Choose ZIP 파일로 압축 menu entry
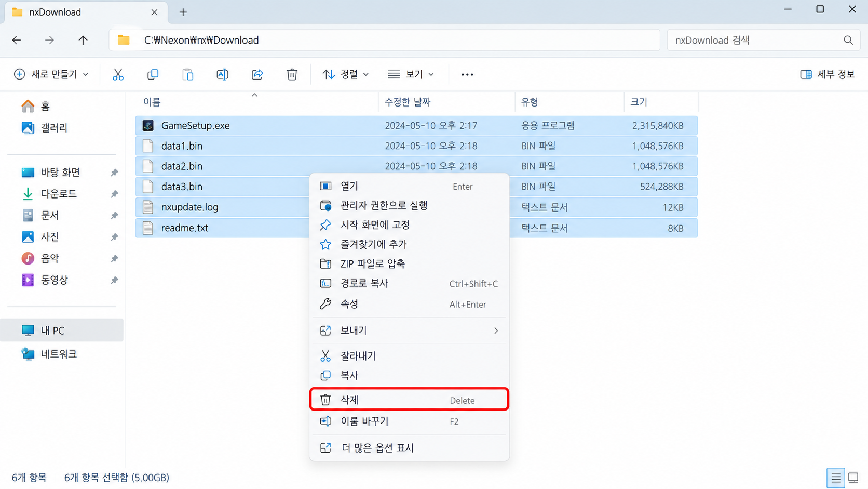 coord(409,263)
